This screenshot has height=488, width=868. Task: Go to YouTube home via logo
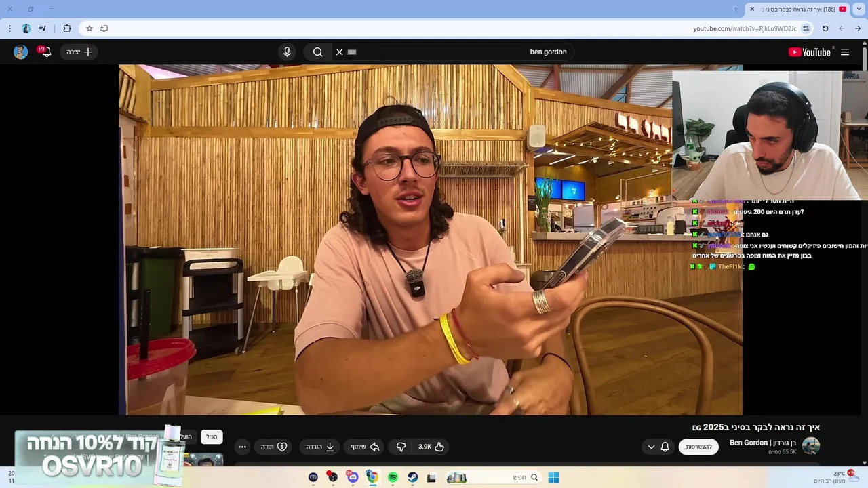[810, 52]
